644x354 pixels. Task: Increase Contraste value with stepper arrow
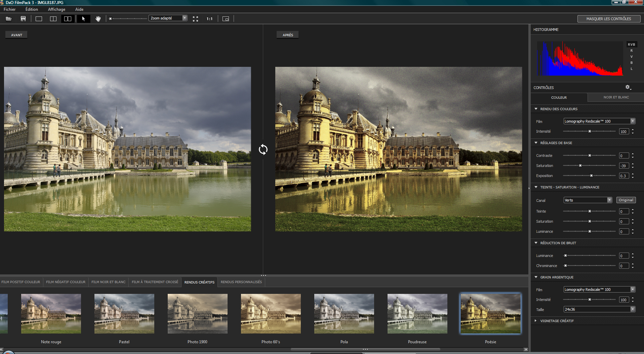[633, 154]
